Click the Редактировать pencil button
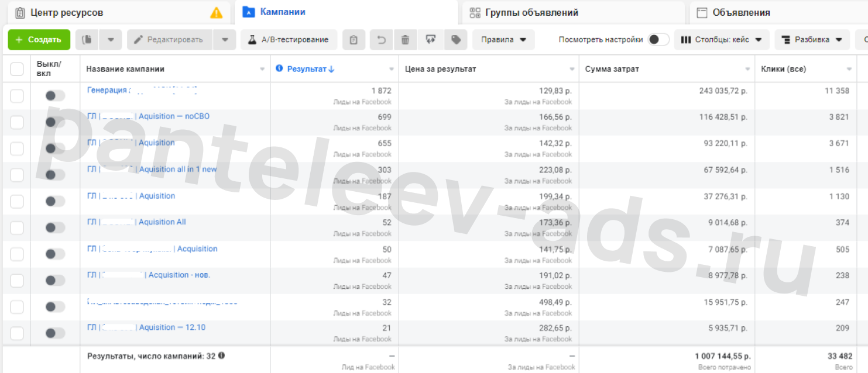 point(169,40)
